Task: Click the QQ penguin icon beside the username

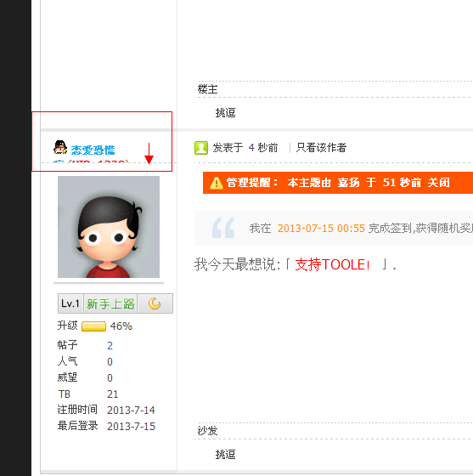Action: (60, 148)
